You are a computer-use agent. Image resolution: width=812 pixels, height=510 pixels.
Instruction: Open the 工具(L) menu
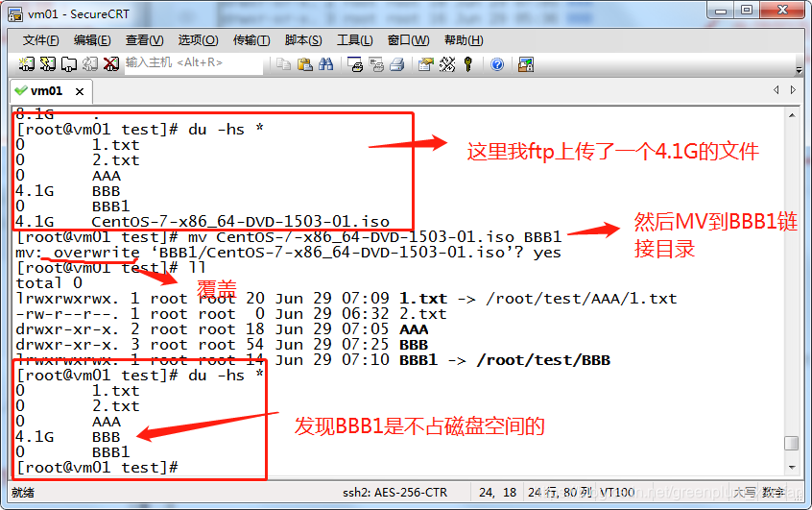click(x=355, y=40)
